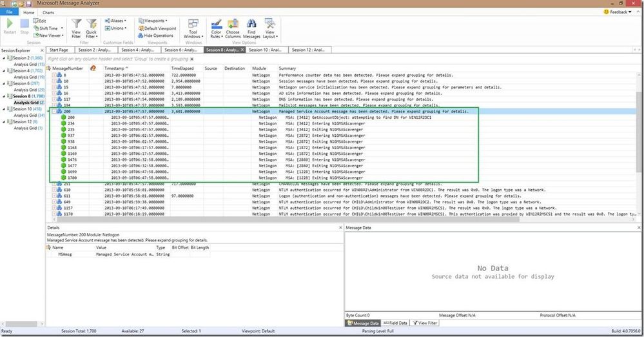Image resolution: width=644 pixels, height=337 pixels.
Task: Expand message group number 611
Action: (54, 196)
